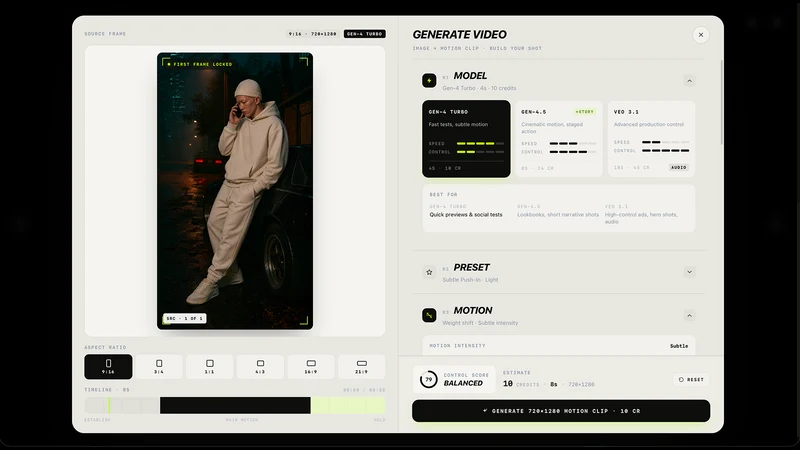Select the Gen-4 Turbo model card
Image resolution: width=800 pixels, height=450 pixels.
pyautogui.click(x=466, y=139)
